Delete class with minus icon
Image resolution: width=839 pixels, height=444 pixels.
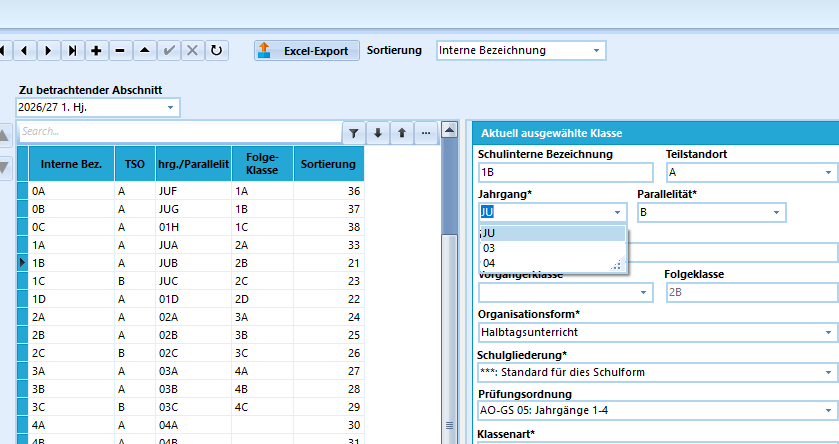pos(120,51)
